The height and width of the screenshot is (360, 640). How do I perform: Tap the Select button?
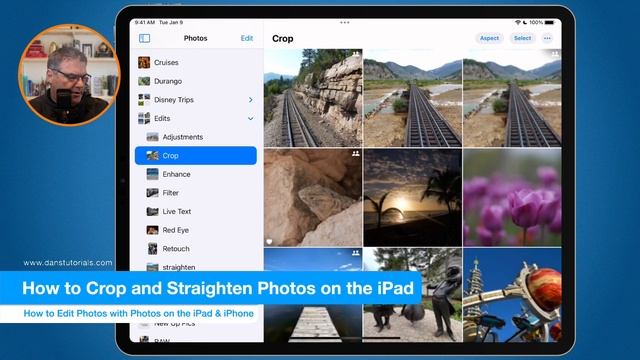coord(522,38)
